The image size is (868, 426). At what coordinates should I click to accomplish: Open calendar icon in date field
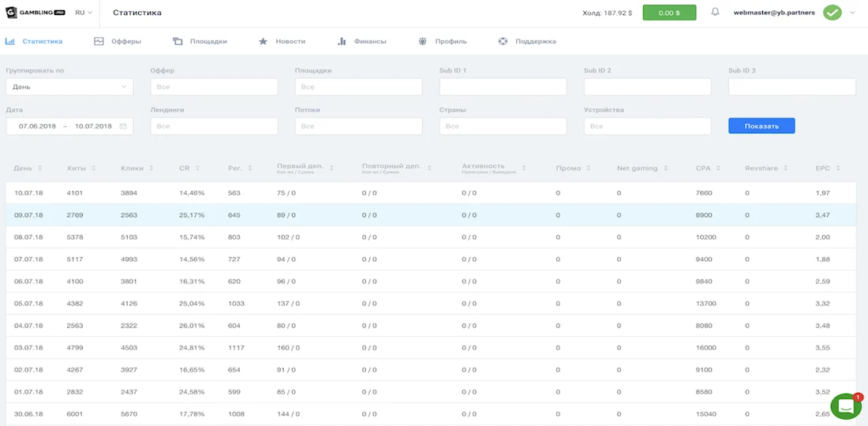click(x=123, y=126)
